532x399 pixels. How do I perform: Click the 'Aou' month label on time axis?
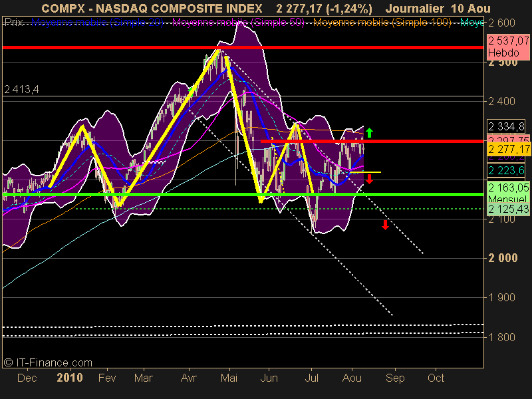(x=352, y=378)
